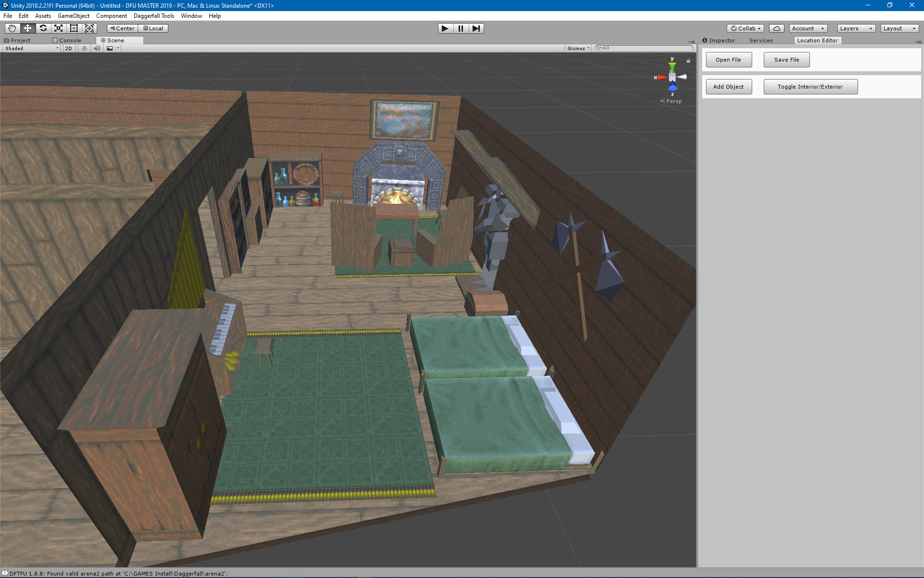Open the Layers dropdown
The height and width of the screenshot is (578, 924).
coord(856,28)
